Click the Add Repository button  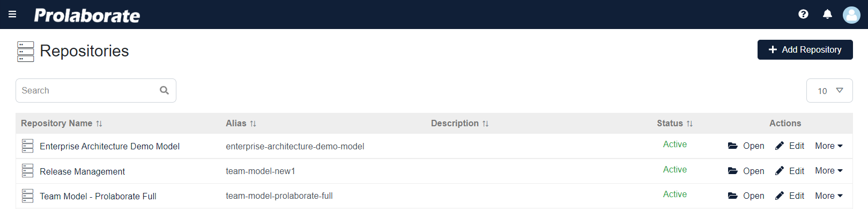[x=805, y=49]
